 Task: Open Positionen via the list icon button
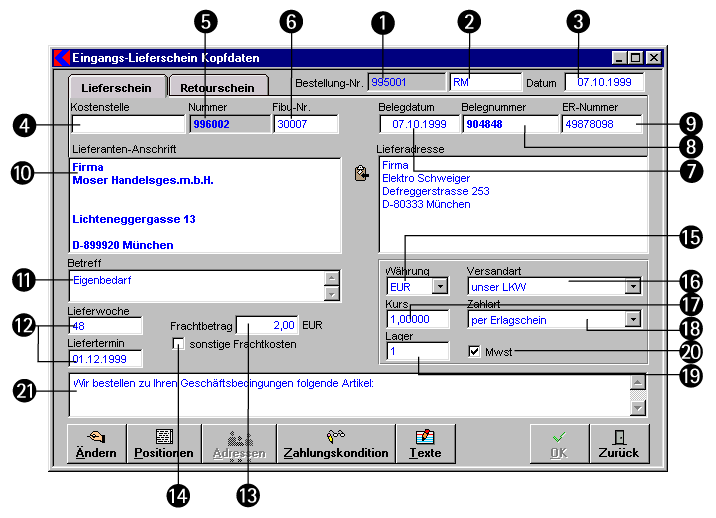pyautogui.click(x=164, y=444)
